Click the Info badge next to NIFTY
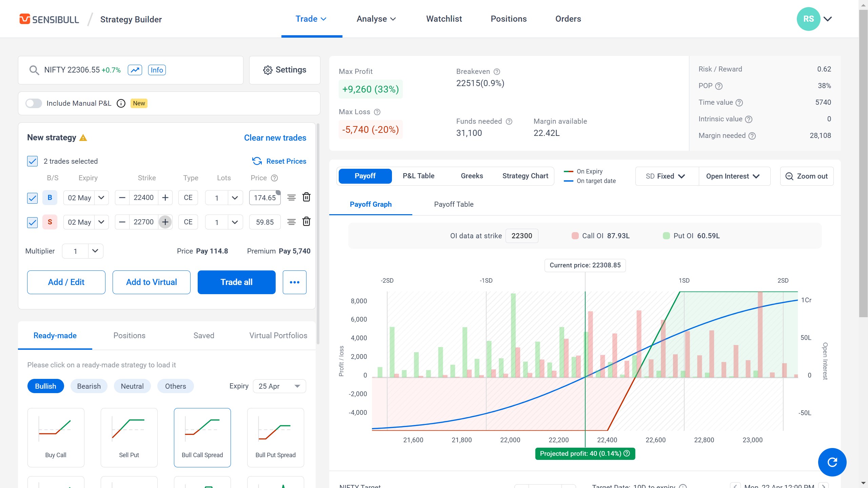Viewport: 868px width, 488px height. [x=157, y=70]
